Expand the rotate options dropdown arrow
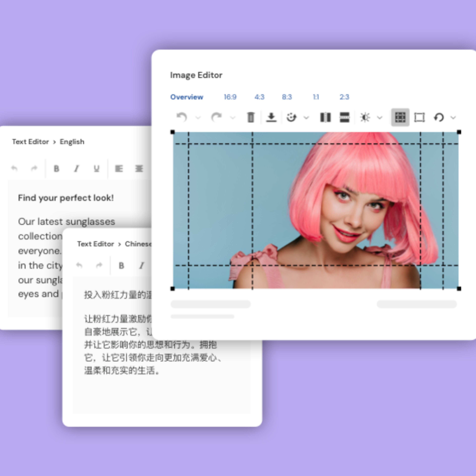The height and width of the screenshot is (476, 476). 453,118
